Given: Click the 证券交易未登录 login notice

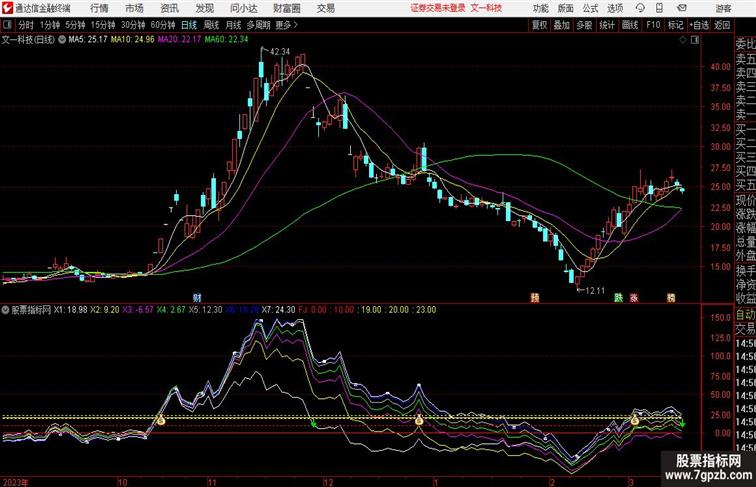Looking at the screenshot, I should tap(438, 8).
